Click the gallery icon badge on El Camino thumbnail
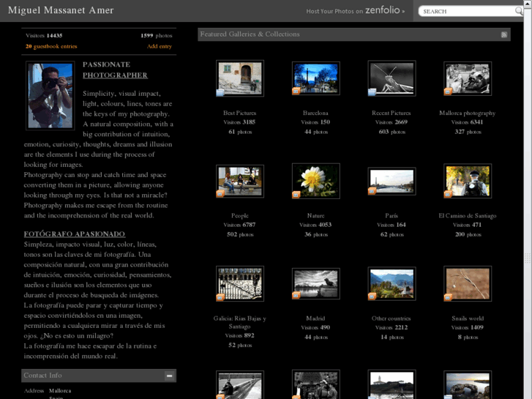Screen dimensions: 532x399 (448, 194)
